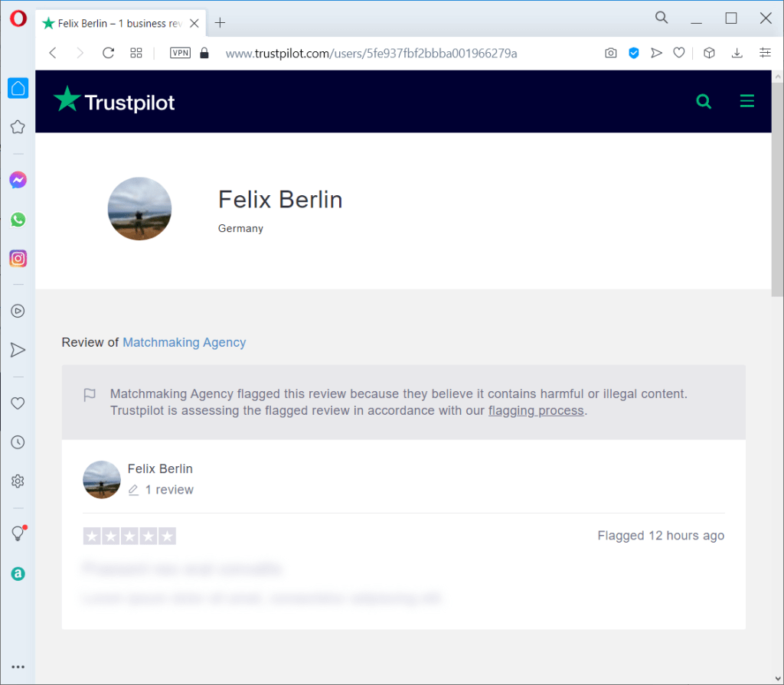Click the Trustpilot search magnifier icon
Screen dimensions: 784x685
[704, 101]
